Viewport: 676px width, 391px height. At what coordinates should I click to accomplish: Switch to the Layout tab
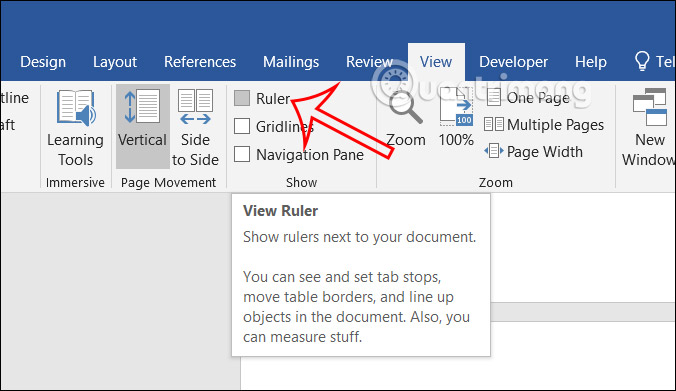115,62
